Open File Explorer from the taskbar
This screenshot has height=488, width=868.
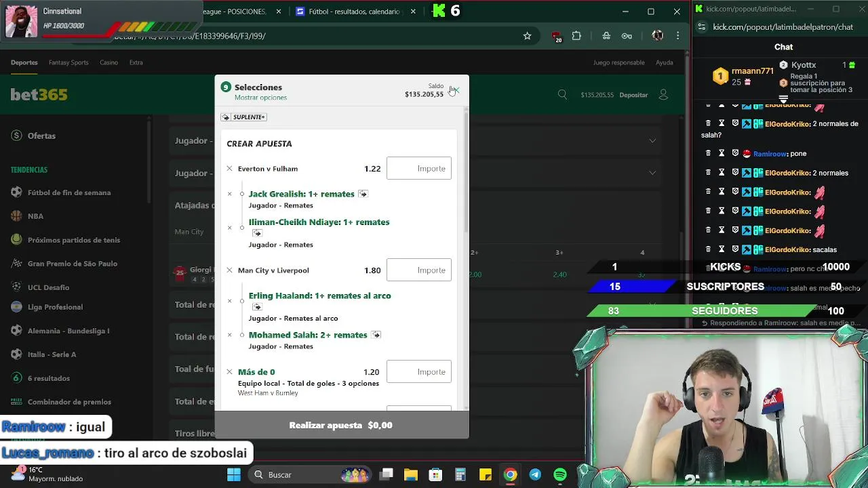[411, 474]
